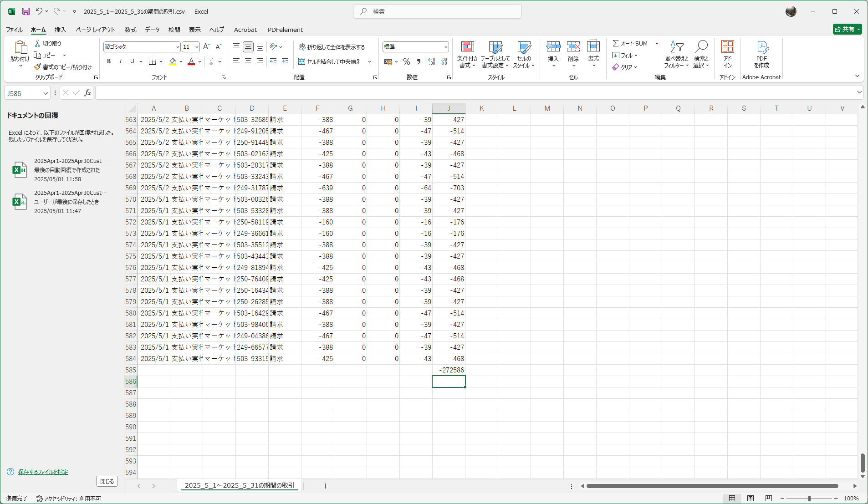Apply the red font color
The width and height of the screenshot is (868, 504).
tap(191, 61)
